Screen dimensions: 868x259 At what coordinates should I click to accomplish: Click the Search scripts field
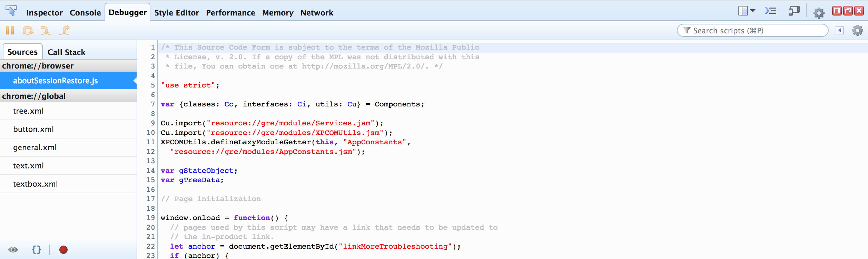click(x=753, y=30)
